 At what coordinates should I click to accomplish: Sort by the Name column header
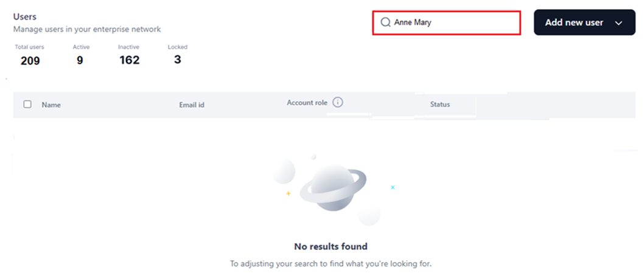[51, 105]
